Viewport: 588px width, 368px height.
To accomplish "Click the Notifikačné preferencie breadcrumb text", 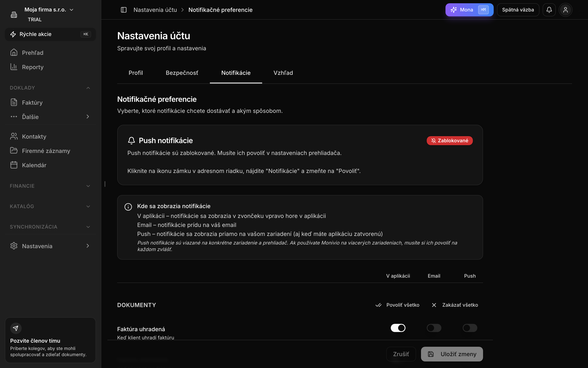I will (x=220, y=10).
